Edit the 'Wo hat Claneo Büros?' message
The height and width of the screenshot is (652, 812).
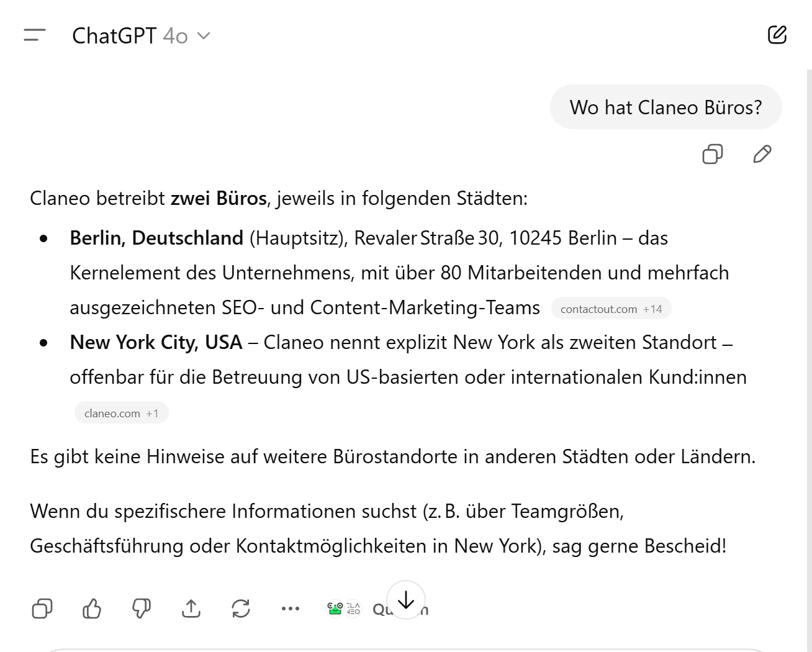click(762, 154)
